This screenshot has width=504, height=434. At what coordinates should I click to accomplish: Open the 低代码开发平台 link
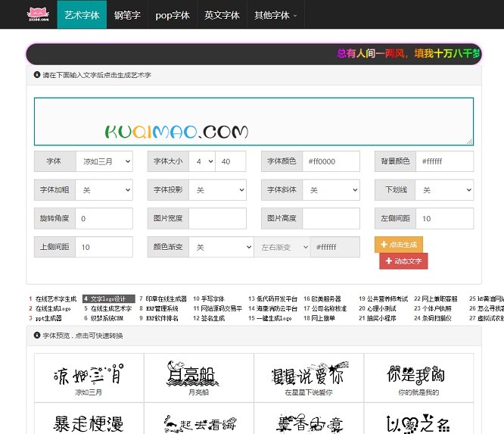(277, 299)
